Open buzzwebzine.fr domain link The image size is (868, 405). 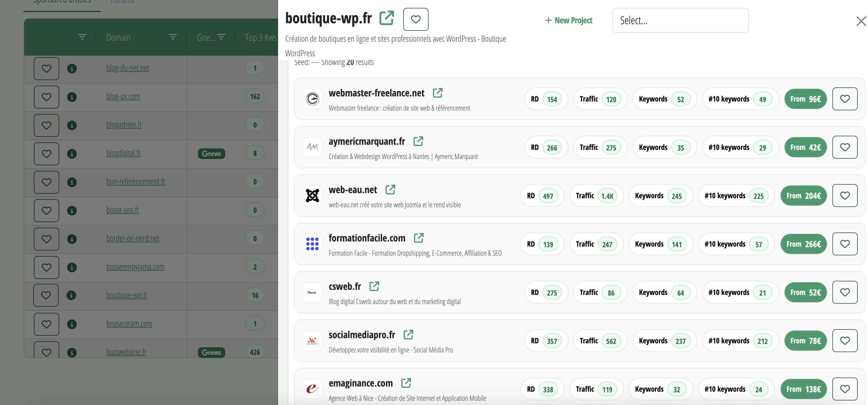click(126, 352)
